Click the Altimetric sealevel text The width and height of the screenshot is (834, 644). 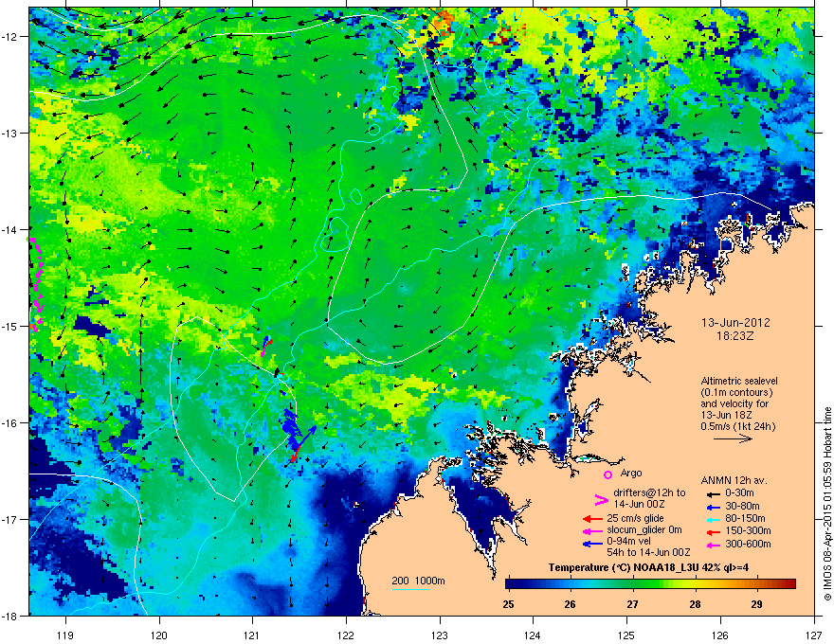[x=739, y=381]
